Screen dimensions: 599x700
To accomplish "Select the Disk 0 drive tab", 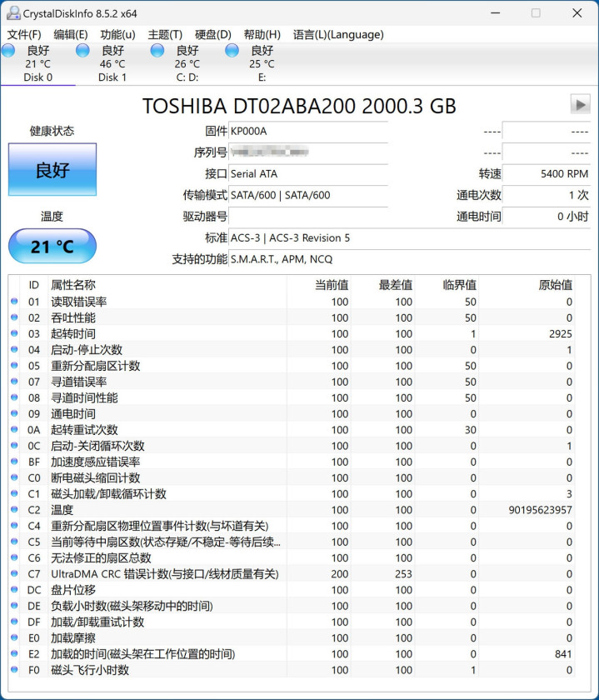I will pyautogui.click(x=37, y=63).
